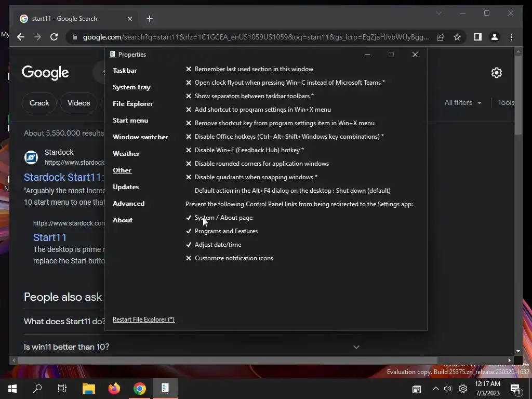Click Chrome's horizontal scrollbar
Viewport: 532px width, 399px height.
[228, 361]
